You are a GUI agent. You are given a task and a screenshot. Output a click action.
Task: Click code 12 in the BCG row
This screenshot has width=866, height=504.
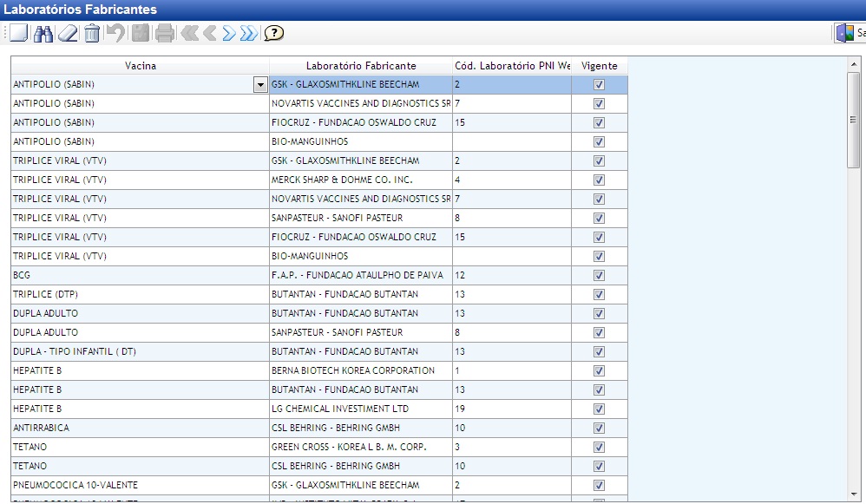click(x=512, y=276)
